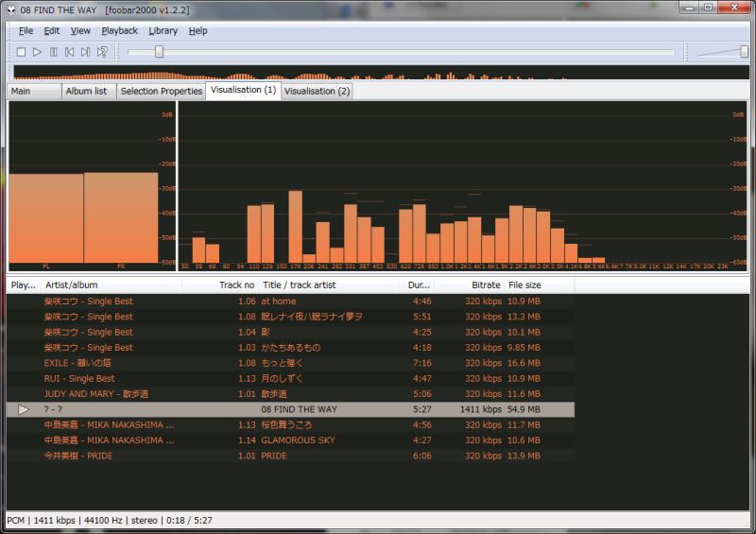Click the 13.3 MB file size cell

(524, 317)
